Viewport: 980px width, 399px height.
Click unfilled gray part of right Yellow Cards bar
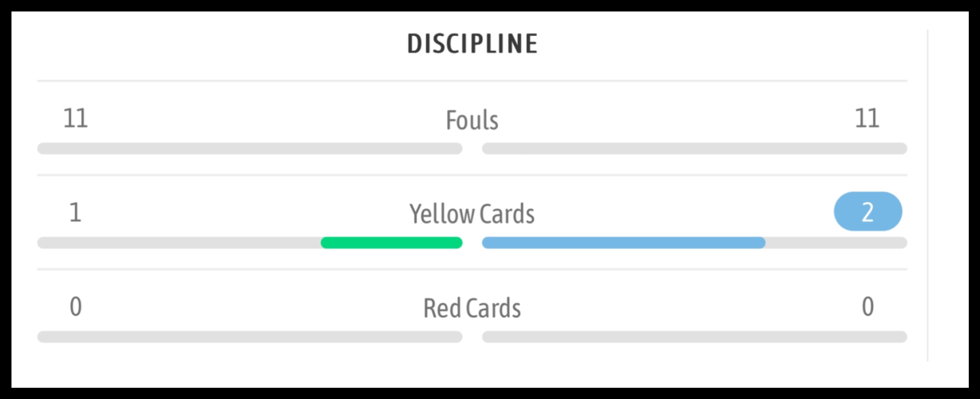[836, 243]
